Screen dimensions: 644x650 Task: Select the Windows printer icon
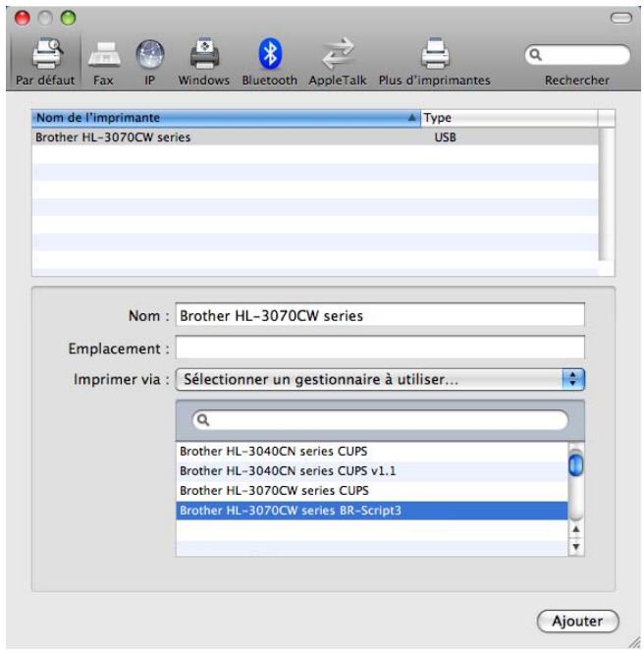tap(205, 53)
